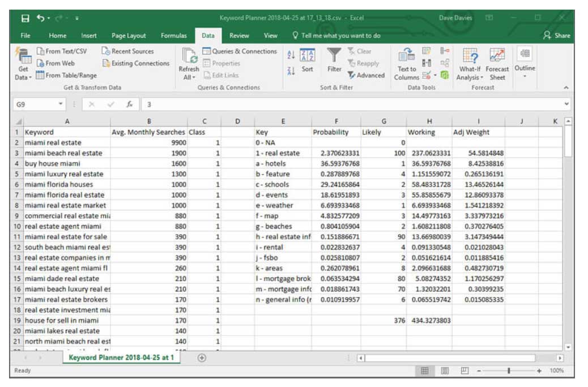This screenshot has width=588, height=387.
Task: Open Ribbon Display Options in the title bar
Action: 489,18
